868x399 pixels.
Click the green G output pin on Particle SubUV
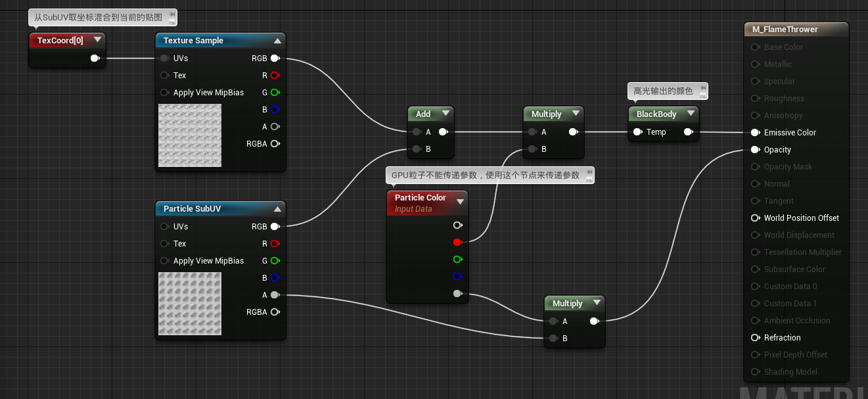click(275, 260)
